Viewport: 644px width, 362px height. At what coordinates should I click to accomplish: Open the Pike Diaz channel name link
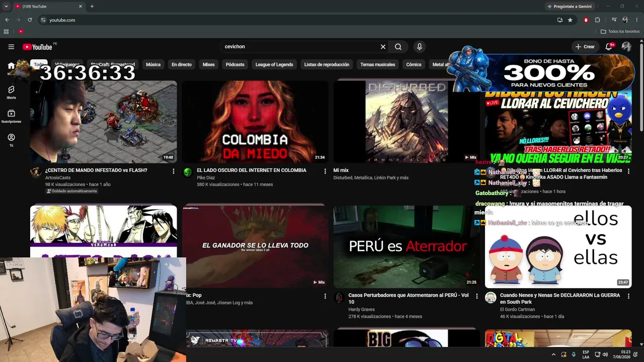206,178
